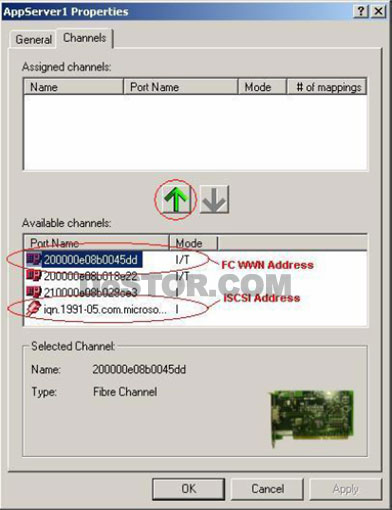This screenshot has width=392, height=510.
Task: Click the adapter icon beside 210000e08b029ce3
Action: (34, 292)
